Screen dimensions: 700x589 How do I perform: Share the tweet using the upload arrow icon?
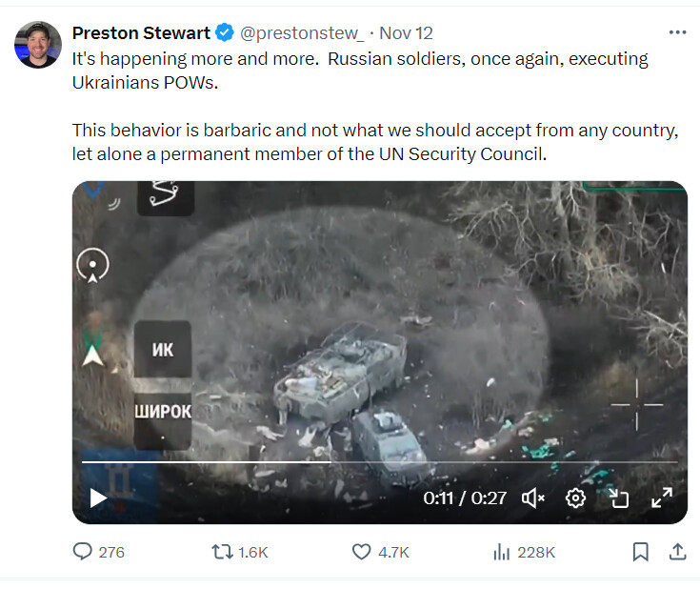coord(677,552)
